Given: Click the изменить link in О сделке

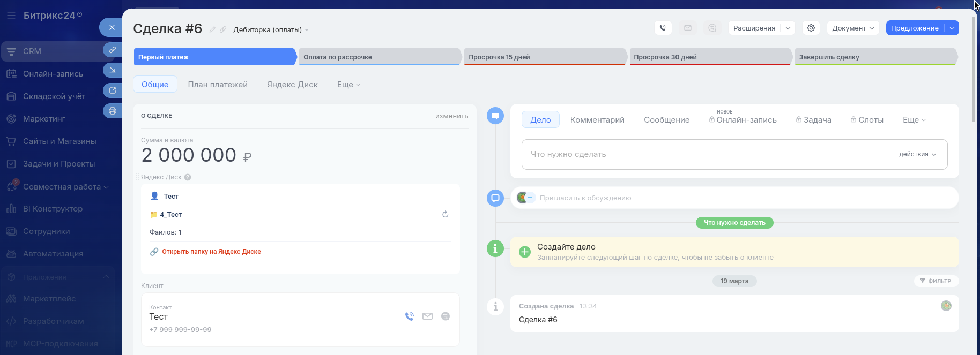Looking at the screenshot, I should tap(451, 116).
